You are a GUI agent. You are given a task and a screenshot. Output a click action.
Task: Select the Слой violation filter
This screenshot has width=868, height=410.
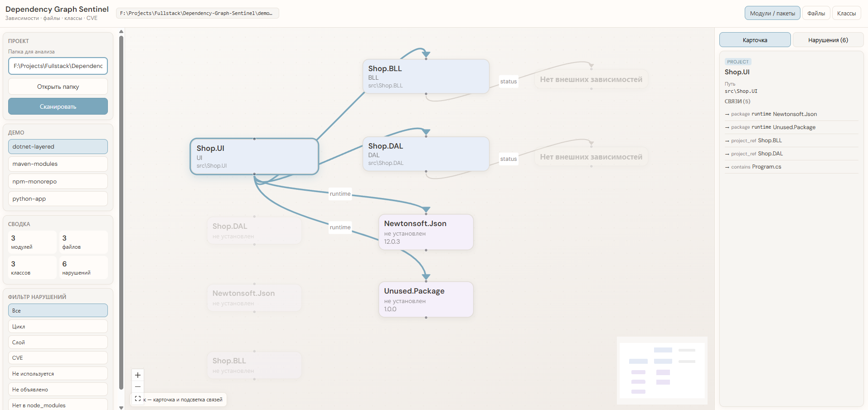coord(58,342)
